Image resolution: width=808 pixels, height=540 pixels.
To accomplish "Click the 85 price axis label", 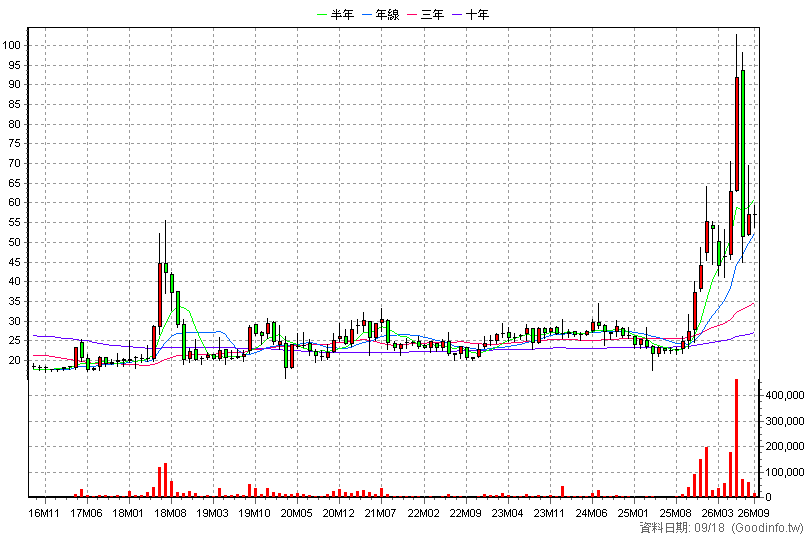I will pyautogui.click(x=14, y=105).
